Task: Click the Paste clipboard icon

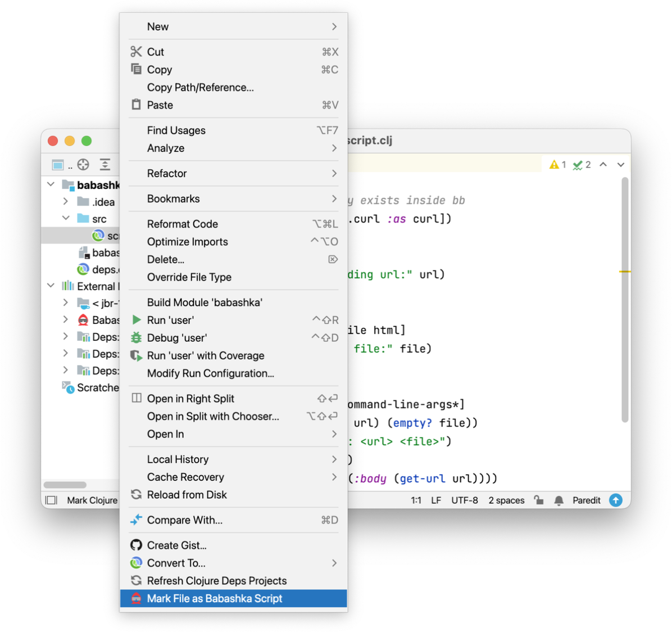Action: pyautogui.click(x=136, y=105)
